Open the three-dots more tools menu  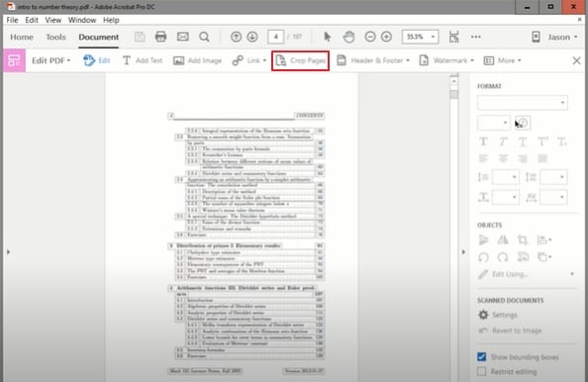click(476, 37)
